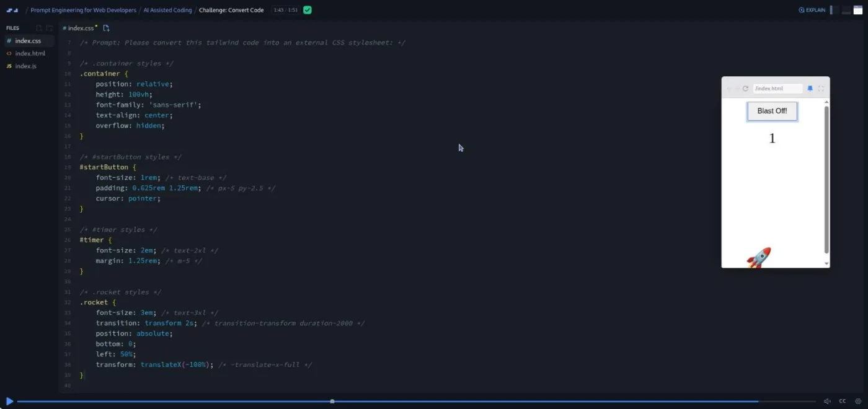This screenshot has height=409, width=868.
Task: Click the '/* .rocket styles */' comment
Action: point(120,292)
